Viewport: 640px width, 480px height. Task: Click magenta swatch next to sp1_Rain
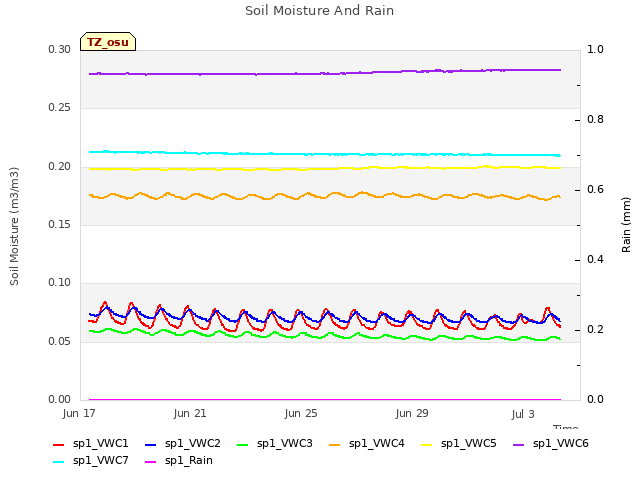point(151,462)
